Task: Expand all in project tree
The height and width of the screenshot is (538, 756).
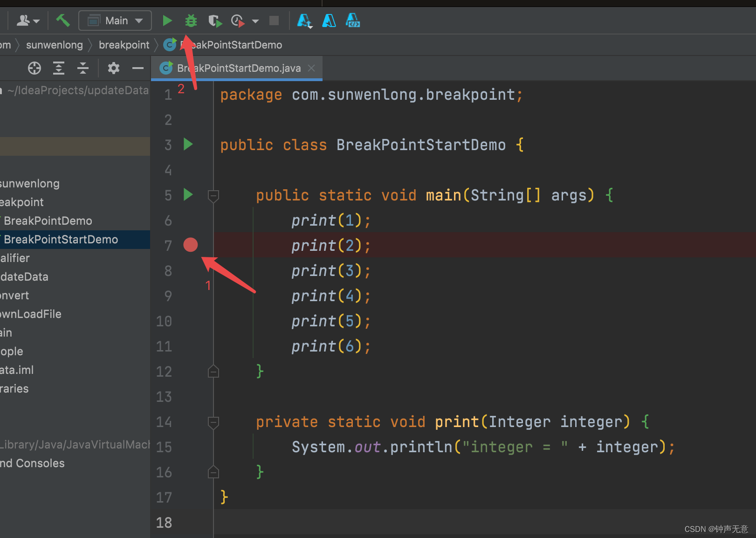Action: (59, 68)
